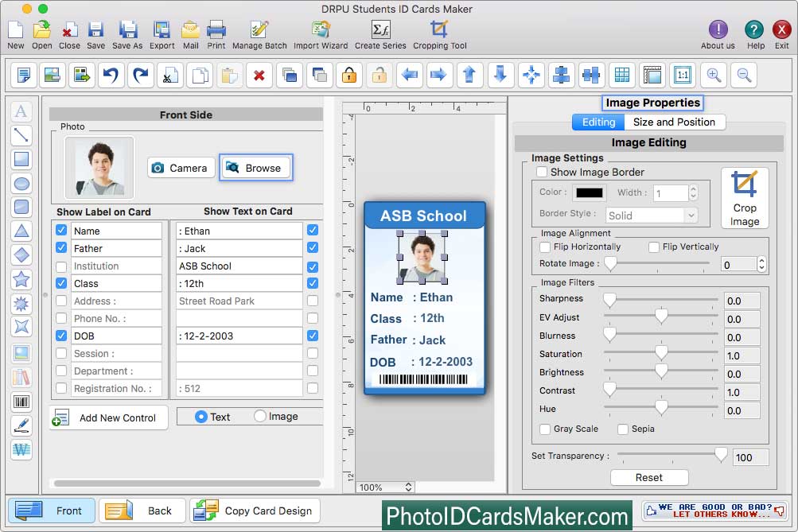Select the Text radio button
The image size is (798, 532).
tap(201, 417)
